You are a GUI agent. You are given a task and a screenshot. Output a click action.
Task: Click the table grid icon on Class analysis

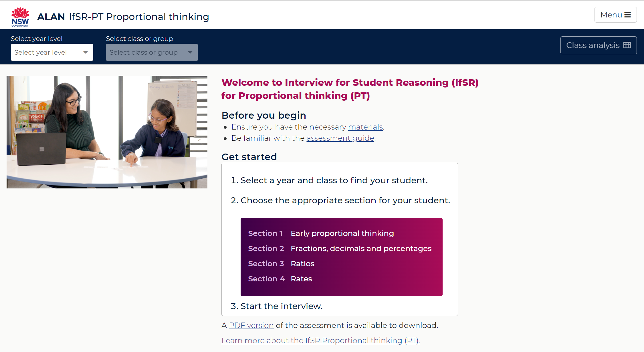tap(627, 45)
